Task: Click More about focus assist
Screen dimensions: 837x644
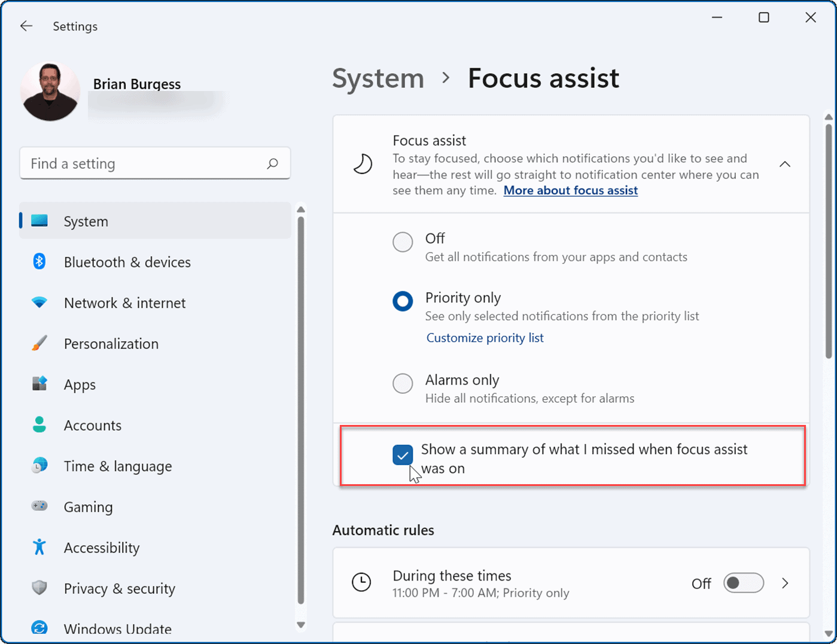Action: tap(570, 190)
